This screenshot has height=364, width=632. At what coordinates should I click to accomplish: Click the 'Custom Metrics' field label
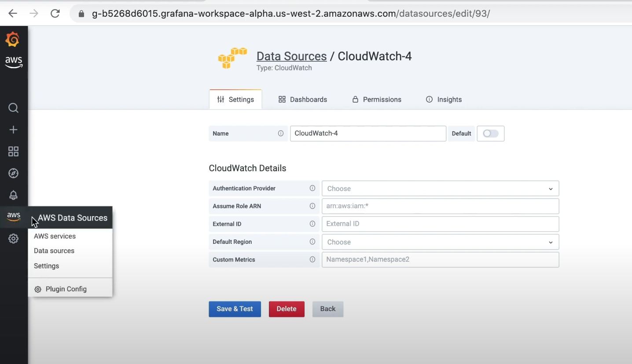[234, 260]
